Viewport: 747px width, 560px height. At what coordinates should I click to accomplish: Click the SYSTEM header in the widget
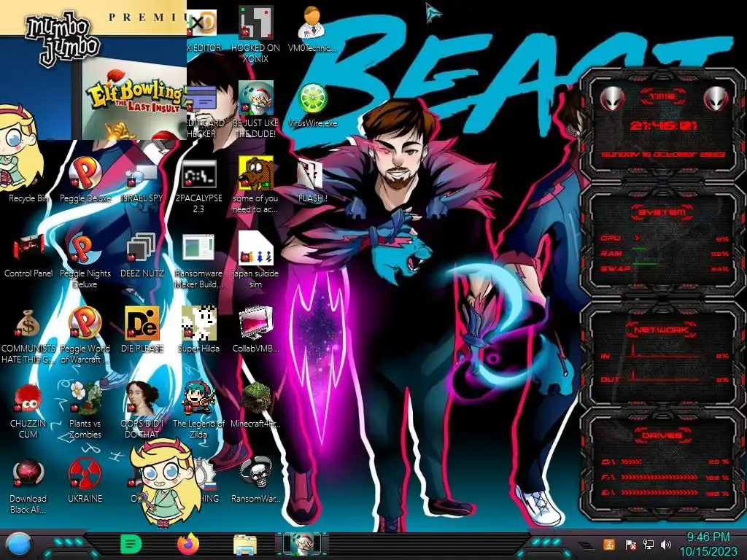click(x=662, y=212)
